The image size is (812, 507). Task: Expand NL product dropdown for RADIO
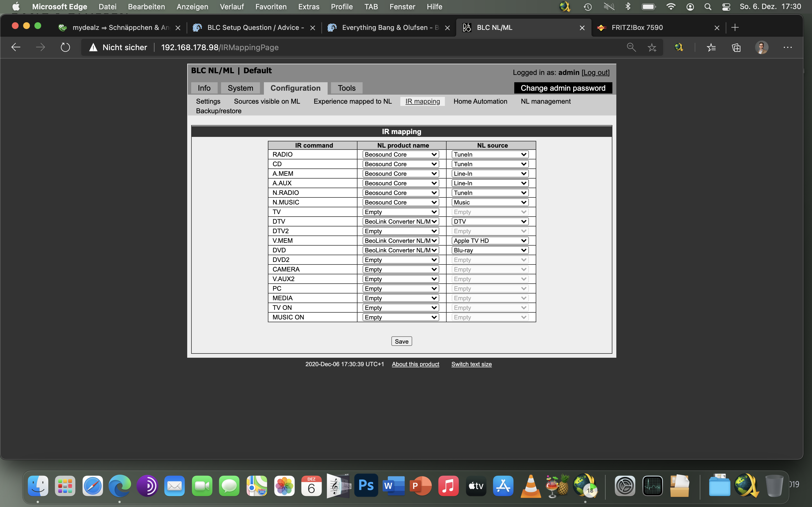(x=401, y=154)
